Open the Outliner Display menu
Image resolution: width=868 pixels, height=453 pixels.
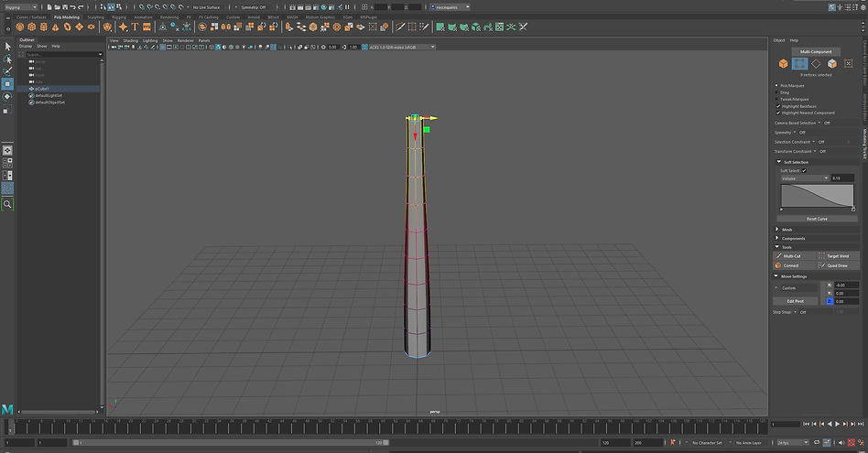tap(26, 47)
